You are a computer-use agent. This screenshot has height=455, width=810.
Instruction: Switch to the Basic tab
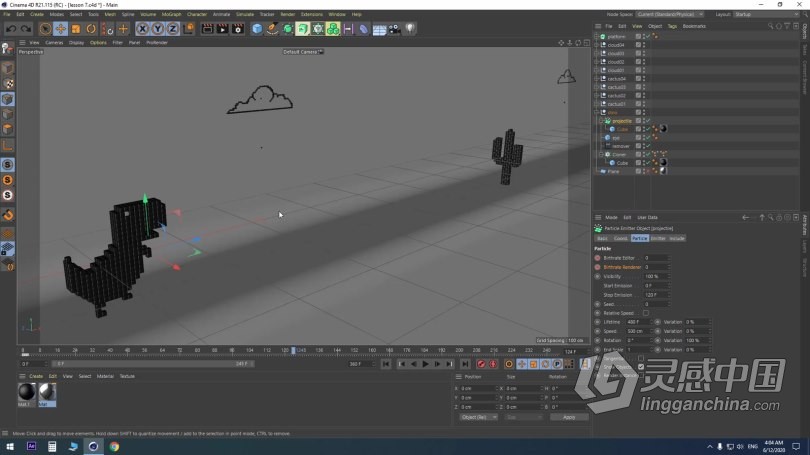click(603, 239)
